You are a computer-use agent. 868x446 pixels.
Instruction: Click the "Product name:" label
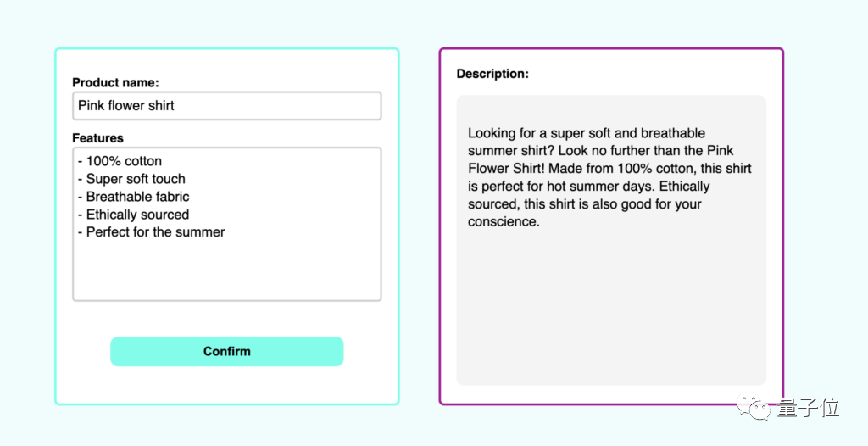[115, 82]
